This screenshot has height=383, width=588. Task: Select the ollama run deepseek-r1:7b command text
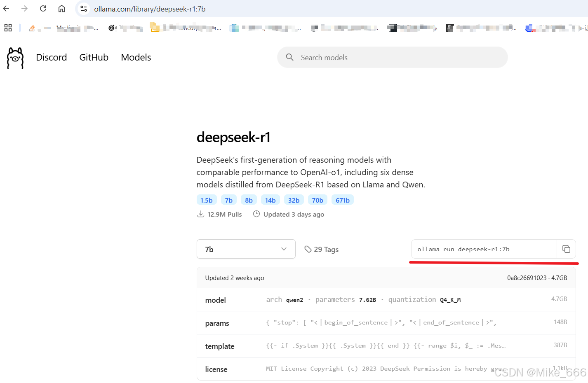(x=463, y=249)
